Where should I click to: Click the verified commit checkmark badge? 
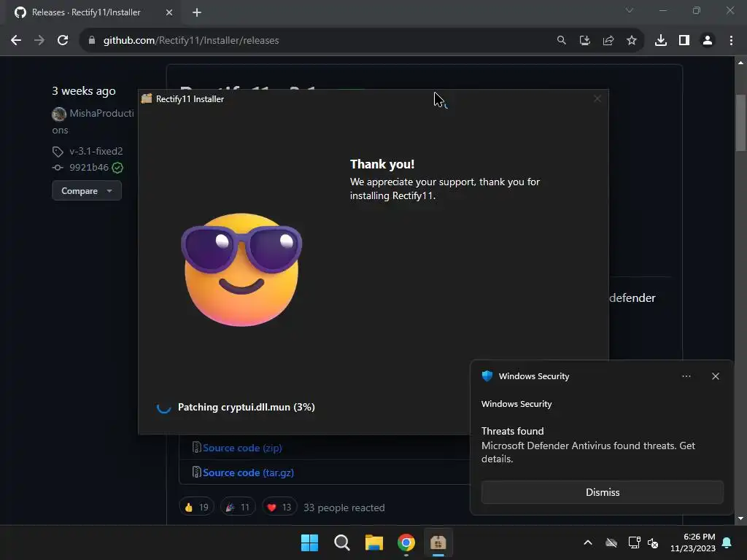pos(117,168)
